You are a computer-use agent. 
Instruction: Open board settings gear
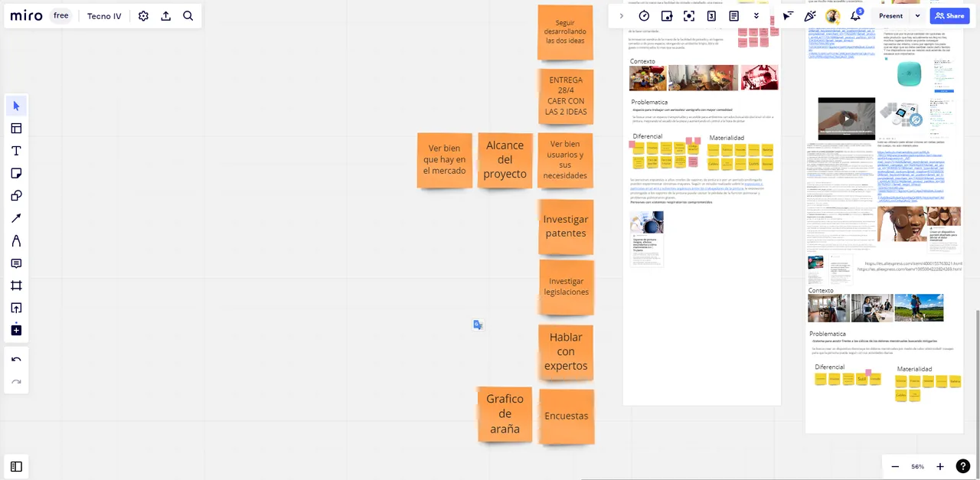click(143, 16)
